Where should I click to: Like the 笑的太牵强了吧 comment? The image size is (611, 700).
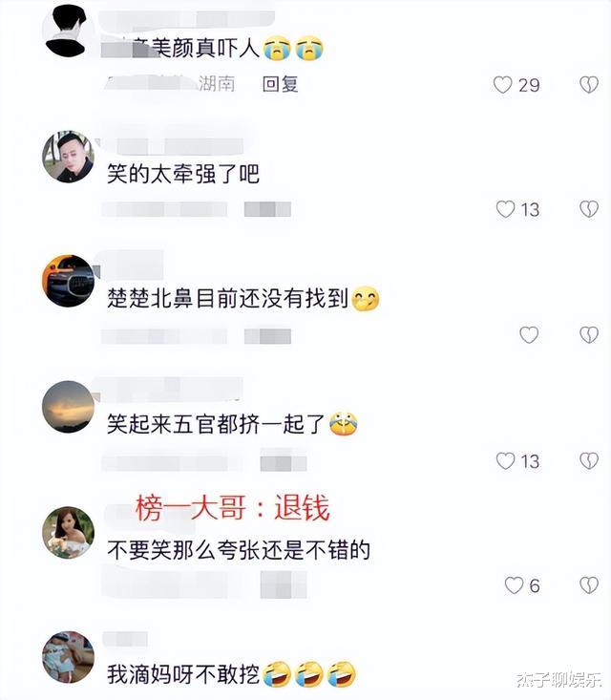(x=505, y=209)
